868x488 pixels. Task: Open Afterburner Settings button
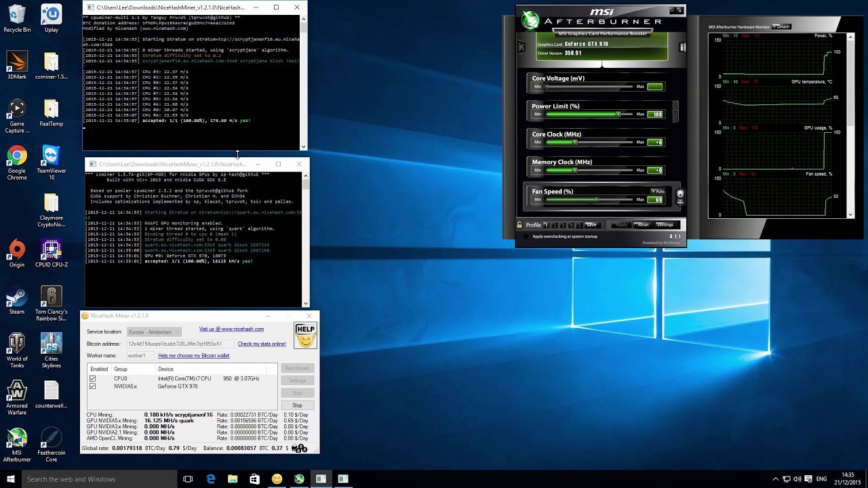point(665,225)
